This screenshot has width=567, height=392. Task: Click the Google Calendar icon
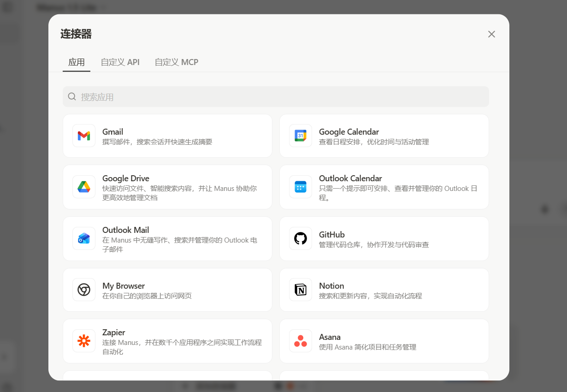[x=301, y=136]
